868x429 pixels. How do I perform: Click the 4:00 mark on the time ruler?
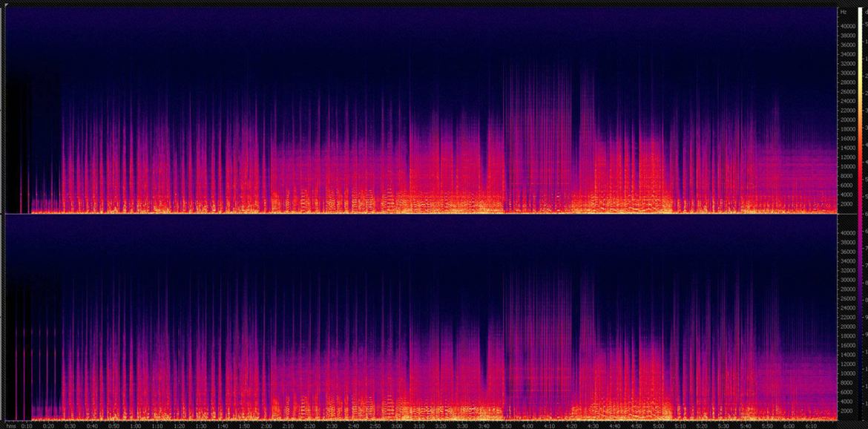tap(527, 426)
